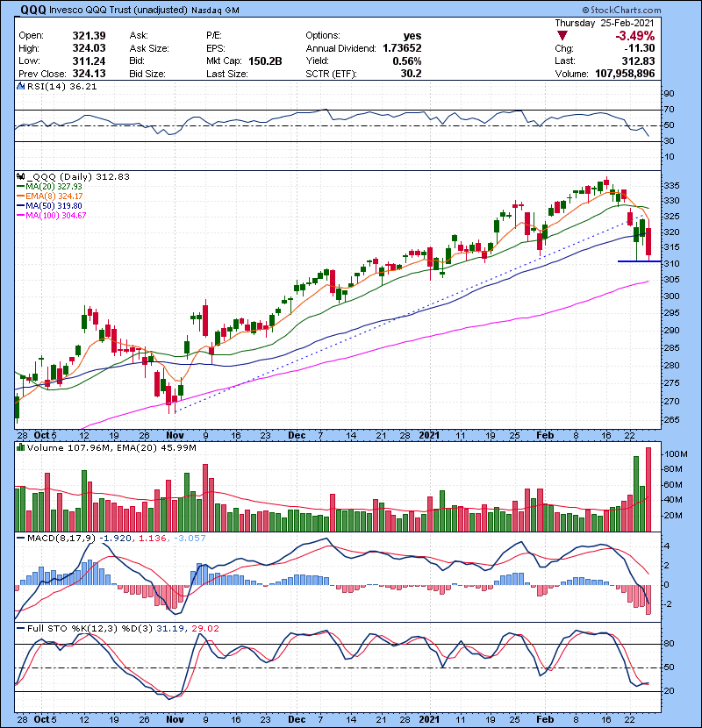Click the Volume value 107,958,896
The width and height of the screenshot is (702, 728).
pyautogui.click(x=625, y=74)
